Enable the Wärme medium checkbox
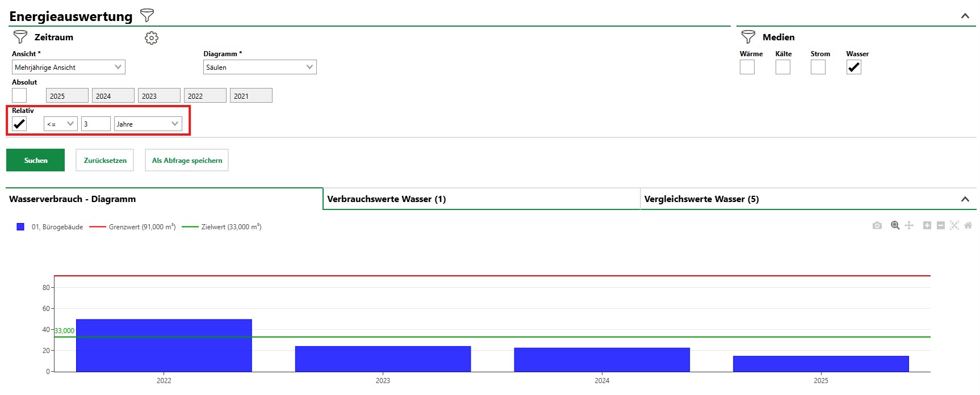980x395 pixels. pyautogui.click(x=747, y=67)
